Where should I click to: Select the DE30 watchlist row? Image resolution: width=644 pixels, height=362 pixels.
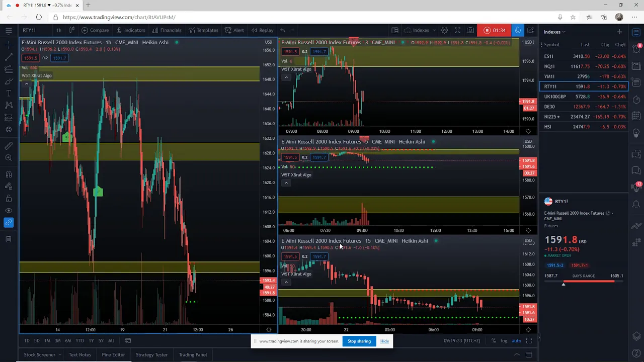pyautogui.click(x=584, y=107)
